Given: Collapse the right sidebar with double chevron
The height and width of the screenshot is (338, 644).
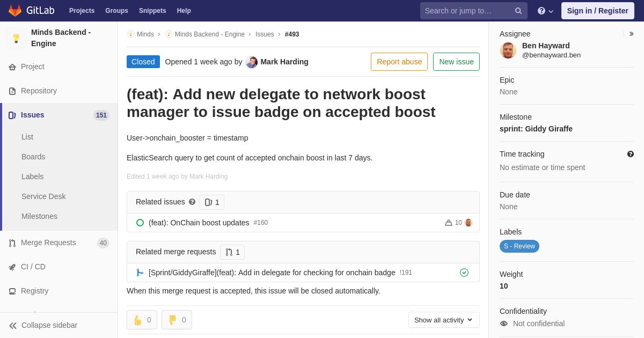Looking at the screenshot, I should pyautogui.click(x=631, y=34).
